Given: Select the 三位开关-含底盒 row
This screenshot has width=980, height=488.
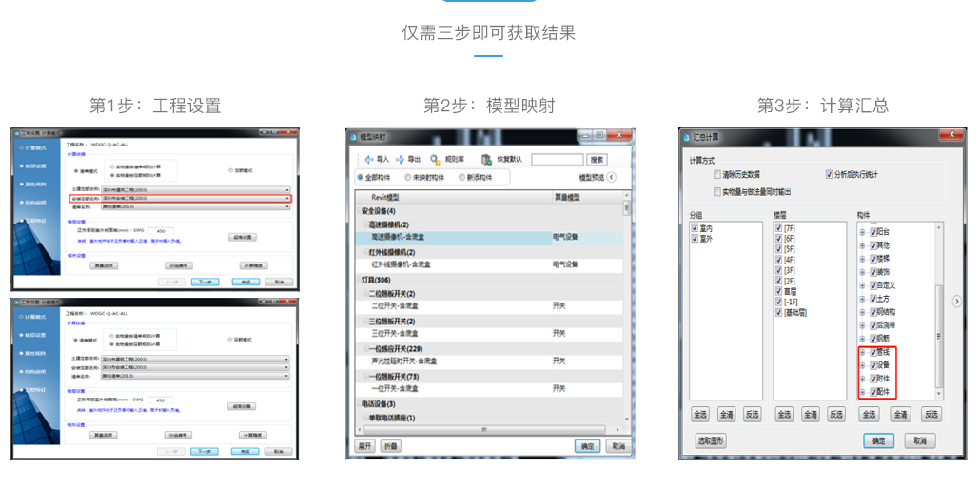Looking at the screenshot, I should (489, 334).
